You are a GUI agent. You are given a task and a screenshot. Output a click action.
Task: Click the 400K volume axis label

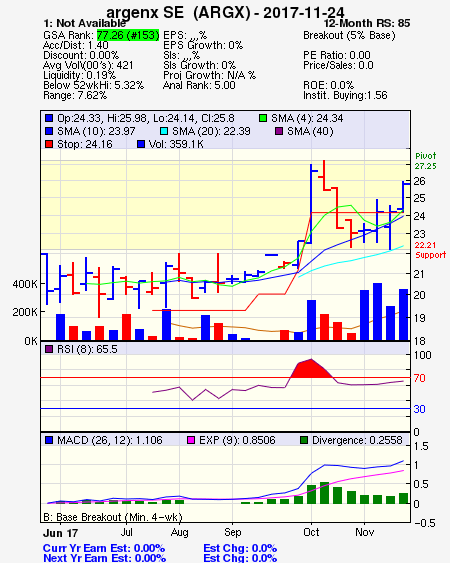(25, 284)
